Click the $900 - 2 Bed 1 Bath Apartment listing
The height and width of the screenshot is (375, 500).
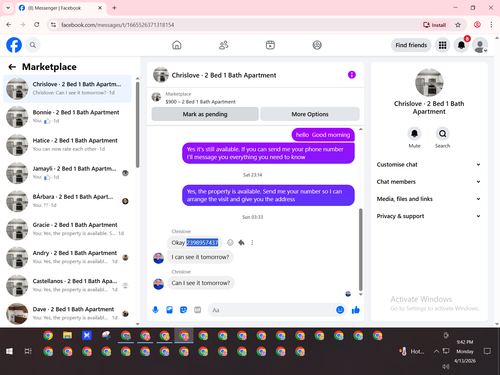click(200, 102)
